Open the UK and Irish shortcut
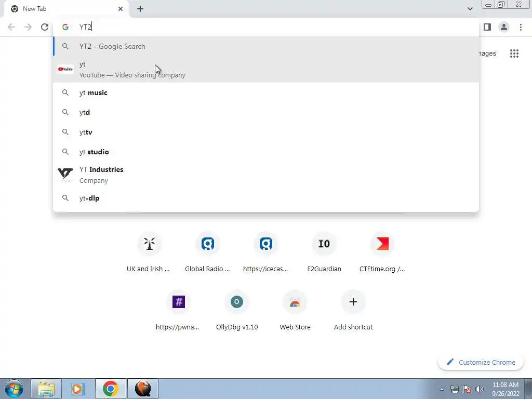The width and height of the screenshot is (532, 399). tap(149, 253)
